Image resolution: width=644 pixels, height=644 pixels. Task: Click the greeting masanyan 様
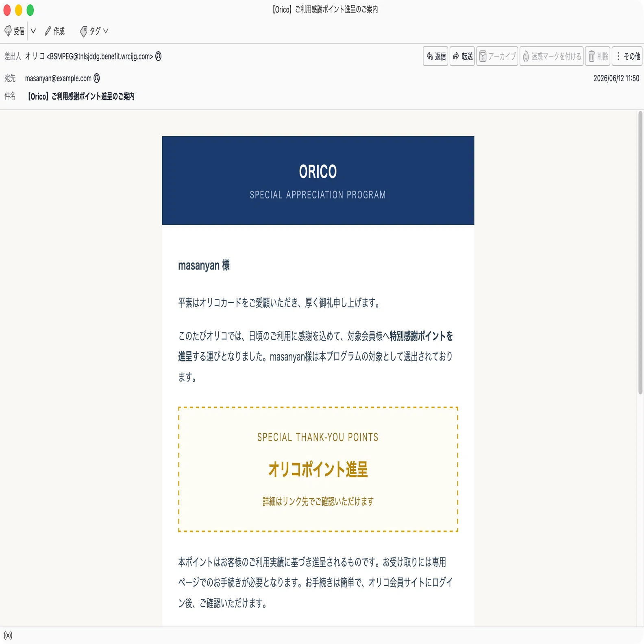coord(204,265)
